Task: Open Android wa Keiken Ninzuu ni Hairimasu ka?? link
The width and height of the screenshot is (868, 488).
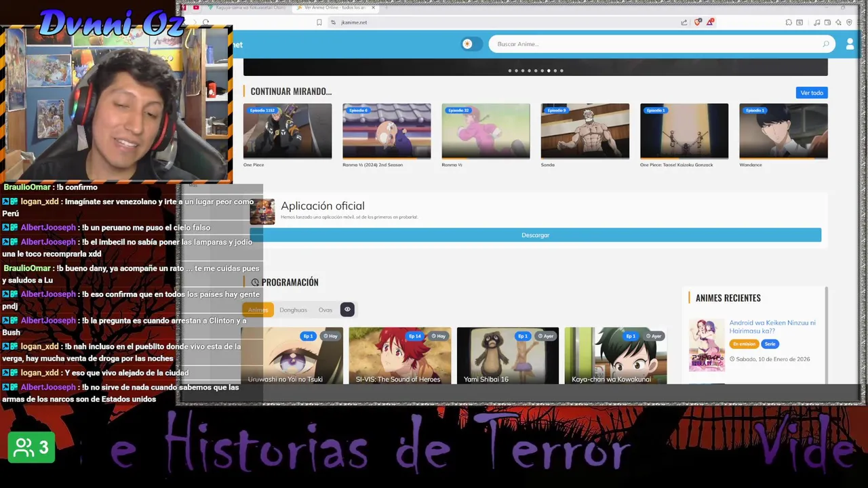Action: click(x=772, y=327)
